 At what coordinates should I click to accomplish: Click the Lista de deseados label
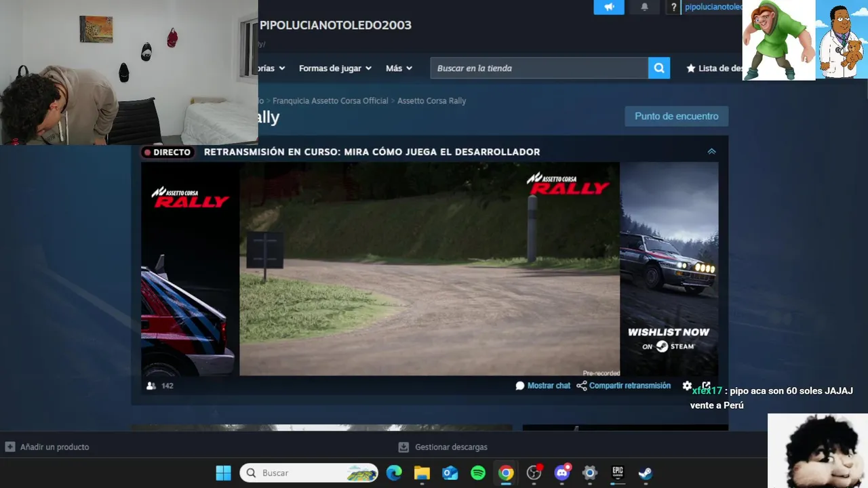click(x=721, y=68)
